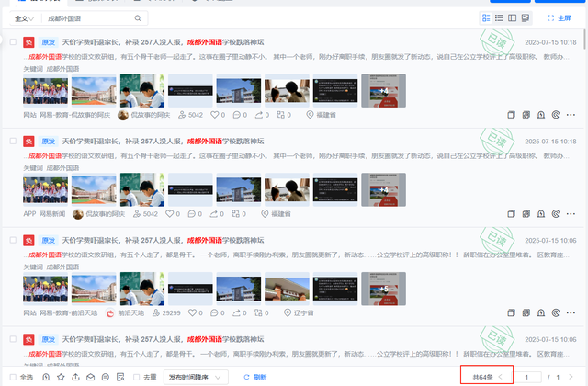Tick the checkbox of the last partially shown article

pyautogui.click(x=13, y=339)
